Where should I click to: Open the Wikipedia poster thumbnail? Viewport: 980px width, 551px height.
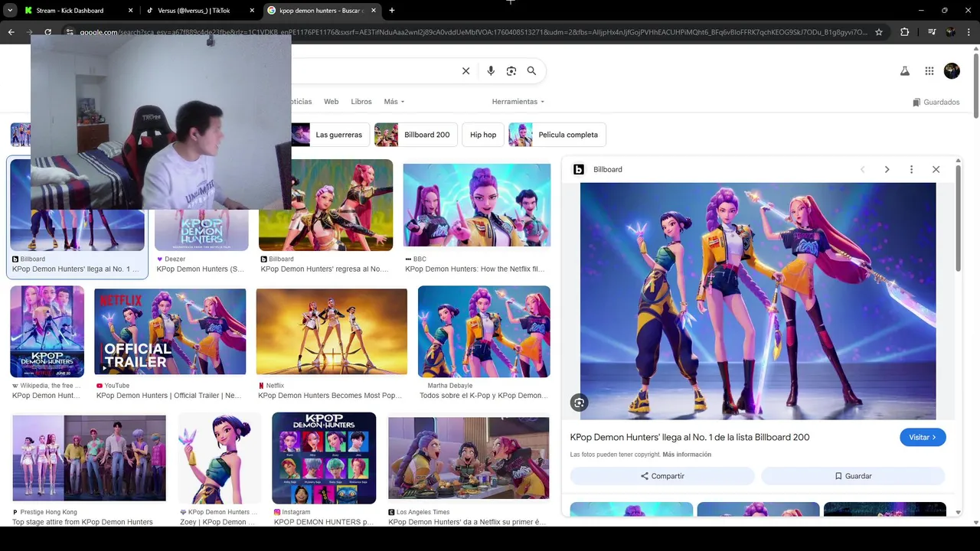[47, 331]
